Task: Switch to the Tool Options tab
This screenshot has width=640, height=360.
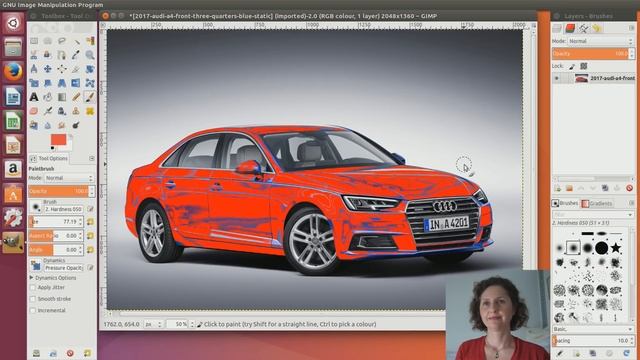Action: click(x=49, y=158)
